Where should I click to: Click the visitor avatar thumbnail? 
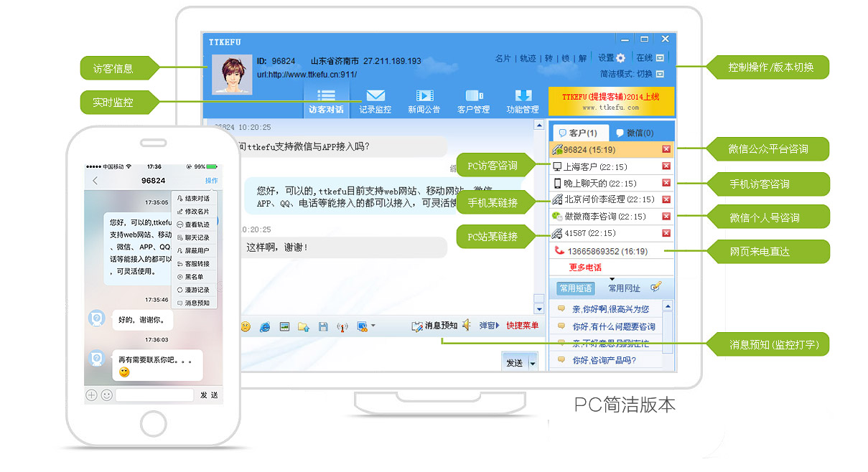point(232,75)
